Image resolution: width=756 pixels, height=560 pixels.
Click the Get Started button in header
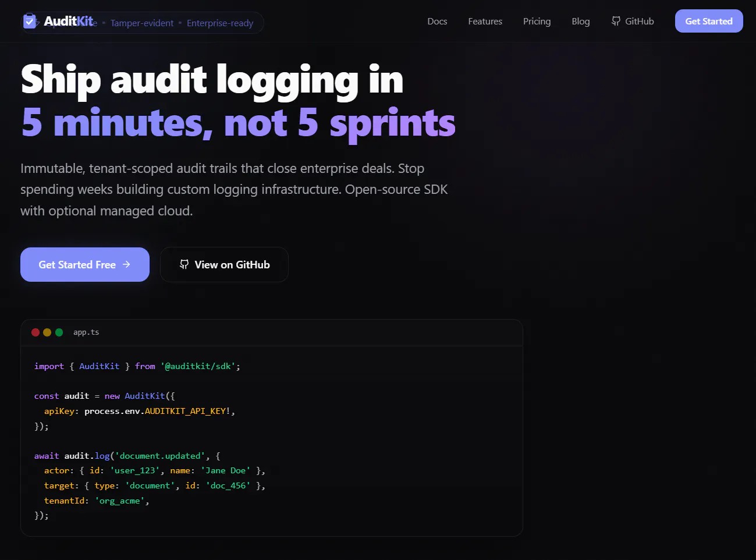(709, 21)
